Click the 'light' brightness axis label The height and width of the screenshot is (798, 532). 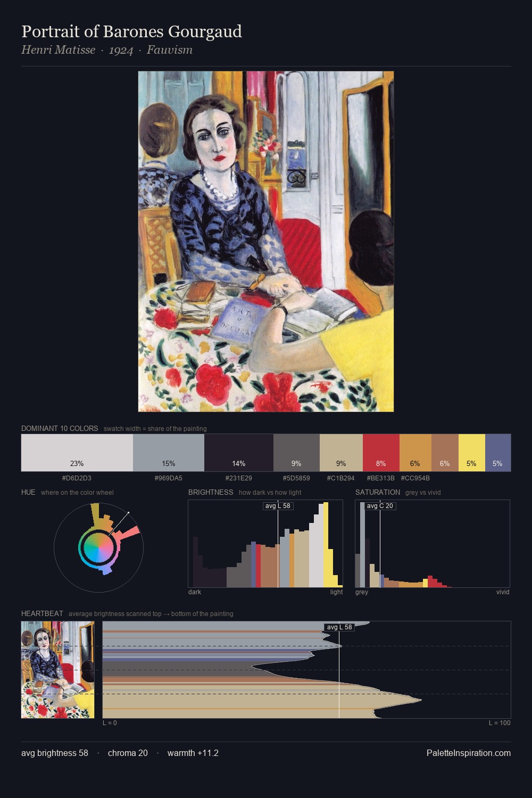[337, 592]
